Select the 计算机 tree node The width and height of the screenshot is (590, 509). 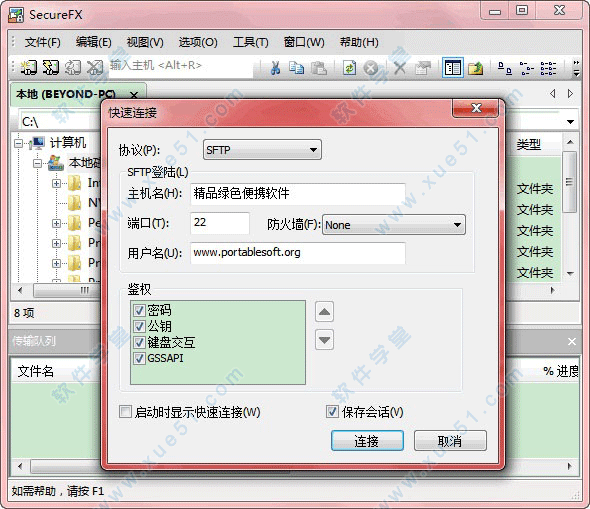pos(68,143)
